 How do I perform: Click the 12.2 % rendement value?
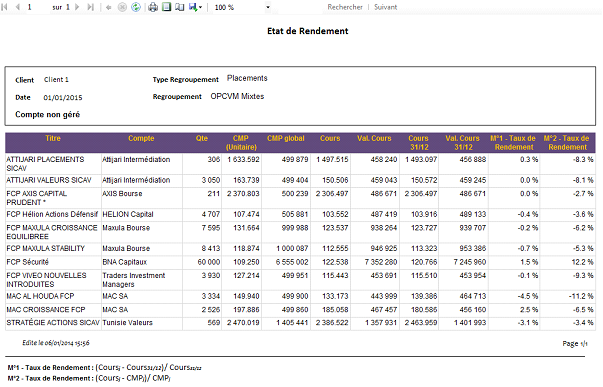582,262
